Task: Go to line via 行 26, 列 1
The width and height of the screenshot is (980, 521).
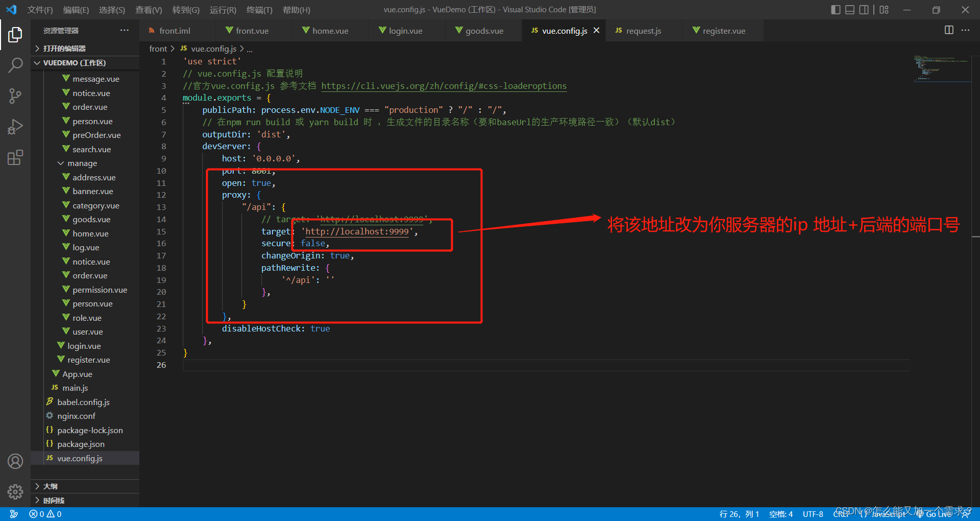Action: 739,514
